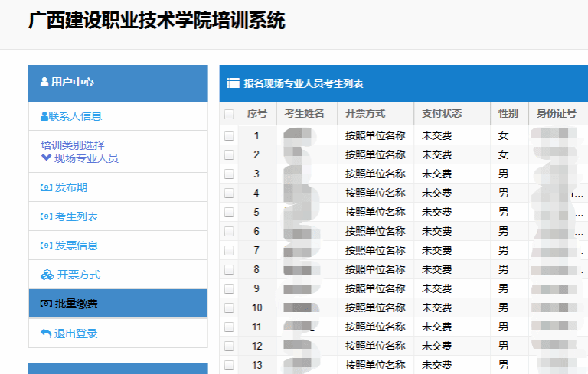Click the list icon in 考生列表 panel header
The height and width of the screenshot is (374, 588).
tap(234, 83)
